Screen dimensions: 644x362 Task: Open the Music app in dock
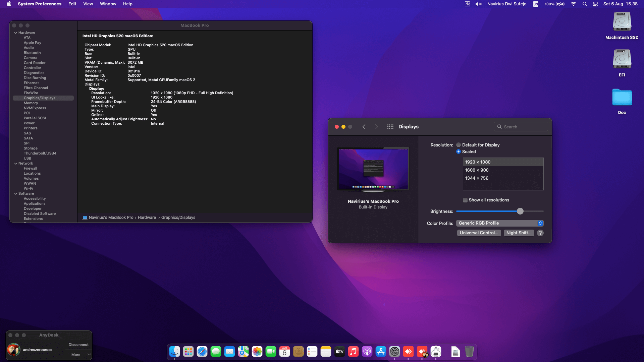353,352
